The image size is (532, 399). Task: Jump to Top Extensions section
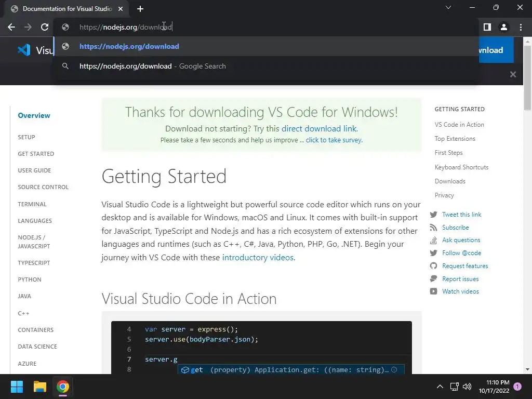(455, 139)
